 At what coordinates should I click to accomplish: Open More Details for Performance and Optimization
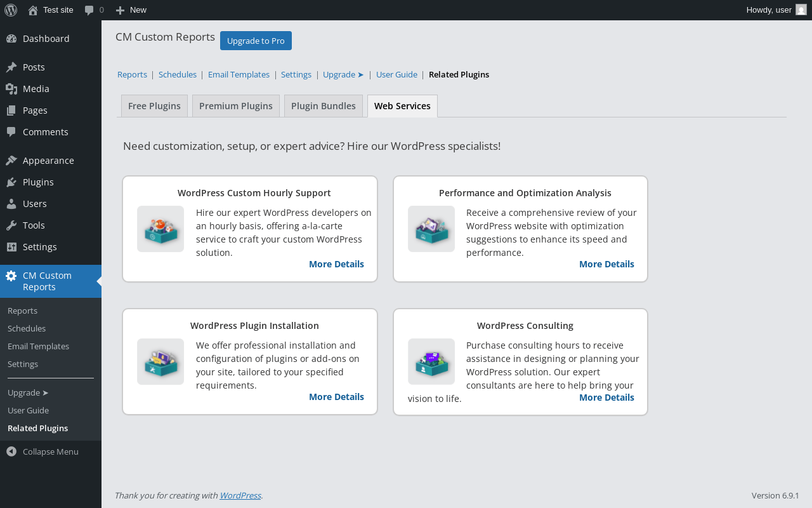point(606,264)
